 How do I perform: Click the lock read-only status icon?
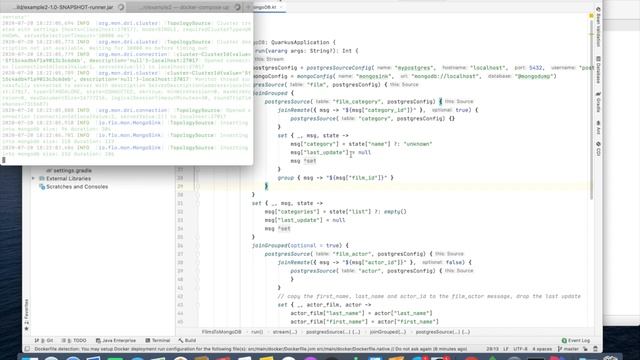coord(585,349)
